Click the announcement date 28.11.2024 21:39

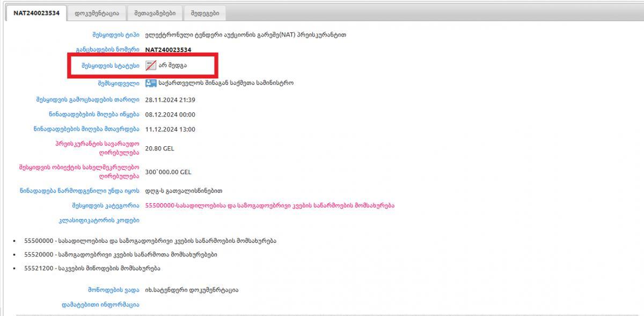click(170, 100)
